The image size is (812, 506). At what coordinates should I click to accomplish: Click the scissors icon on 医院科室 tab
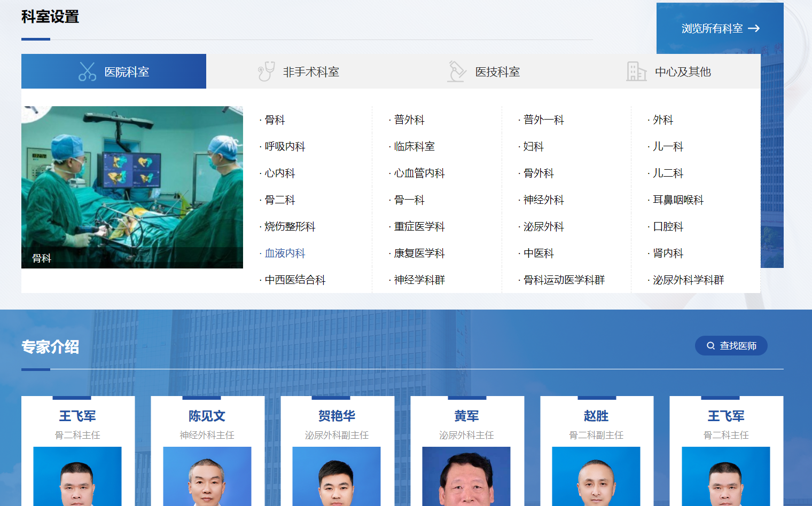(x=87, y=72)
